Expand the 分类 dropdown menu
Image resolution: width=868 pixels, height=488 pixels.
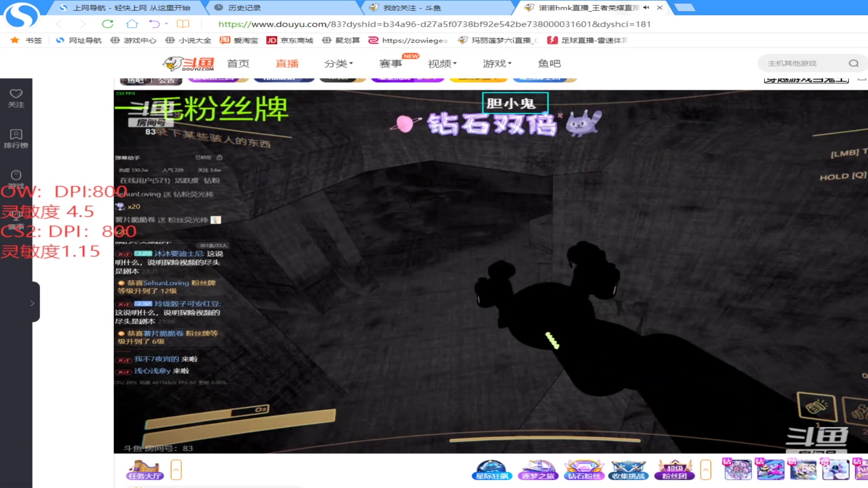tap(339, 64)
